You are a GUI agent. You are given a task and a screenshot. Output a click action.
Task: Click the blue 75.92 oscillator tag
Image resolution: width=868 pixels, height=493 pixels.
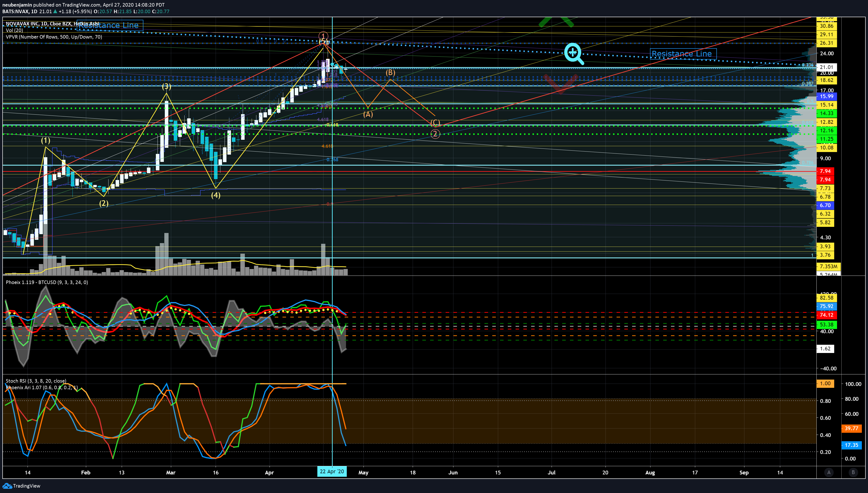[x=826, y=306]
